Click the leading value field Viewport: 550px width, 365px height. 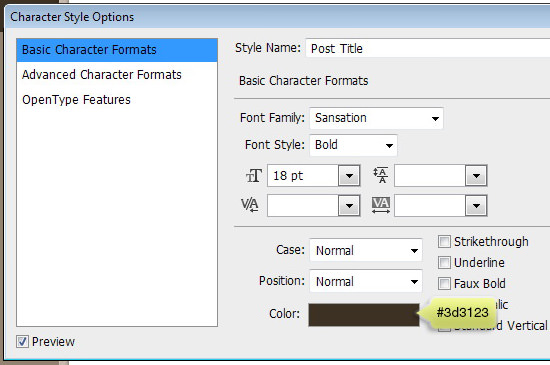click(430, 176)
